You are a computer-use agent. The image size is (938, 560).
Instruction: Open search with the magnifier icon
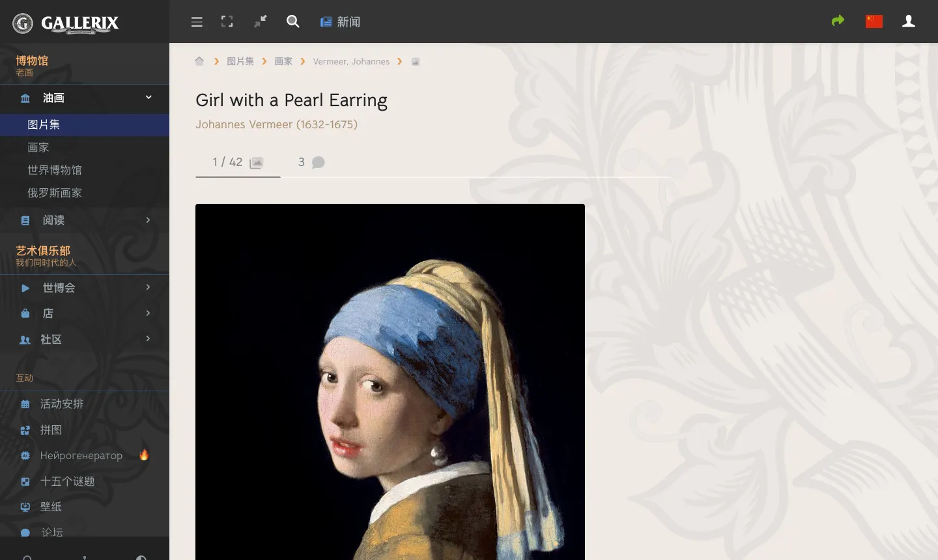293,21
